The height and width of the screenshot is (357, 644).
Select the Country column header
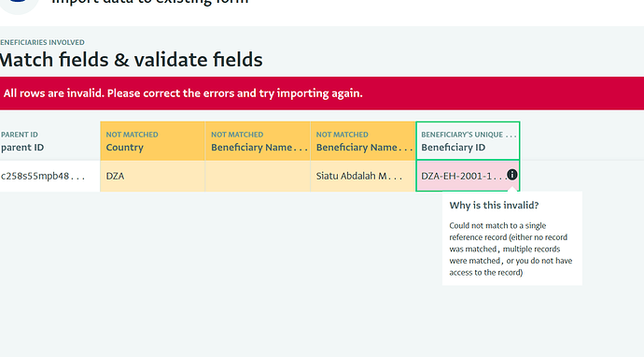152,141
